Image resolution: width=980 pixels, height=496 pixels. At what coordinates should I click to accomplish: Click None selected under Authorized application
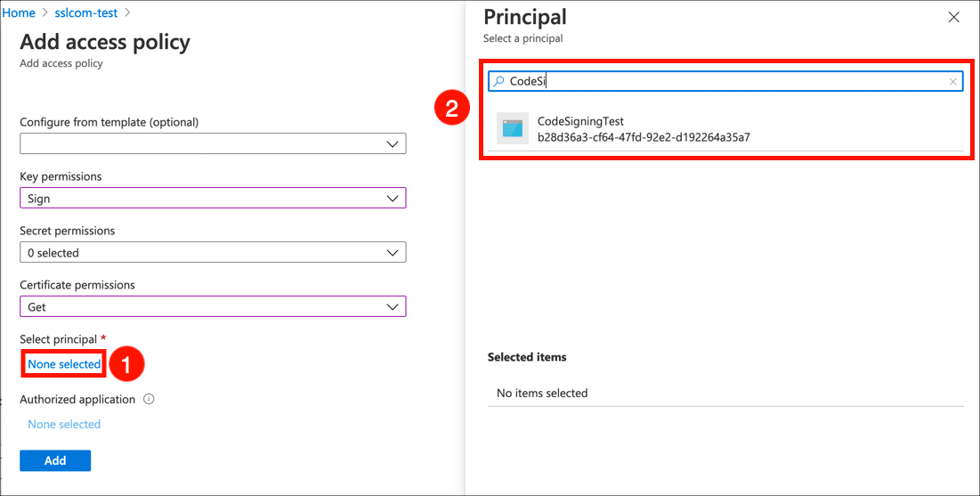click(x=64, y=425)
